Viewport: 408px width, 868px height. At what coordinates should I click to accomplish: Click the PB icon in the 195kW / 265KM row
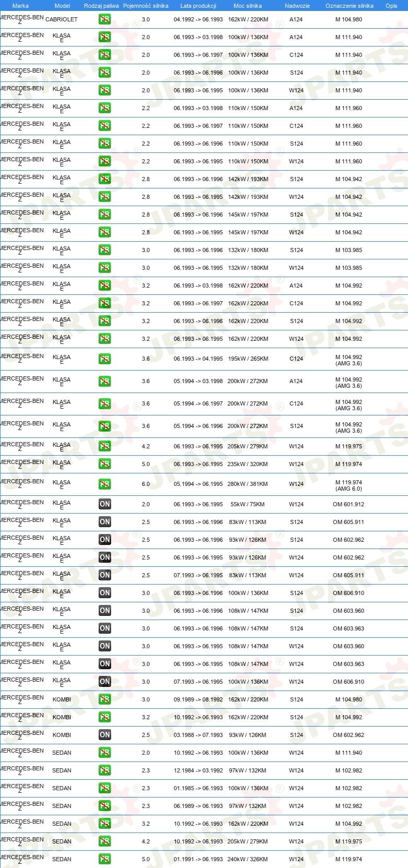[x=105, y=359]
